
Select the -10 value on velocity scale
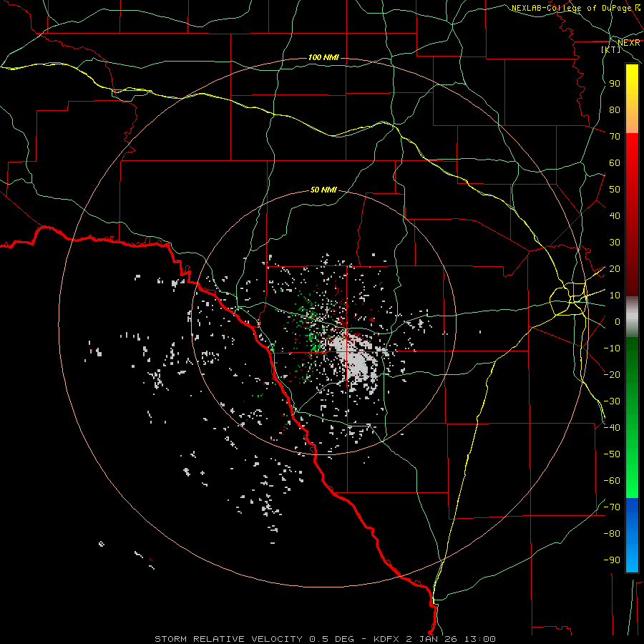(612, 348)
